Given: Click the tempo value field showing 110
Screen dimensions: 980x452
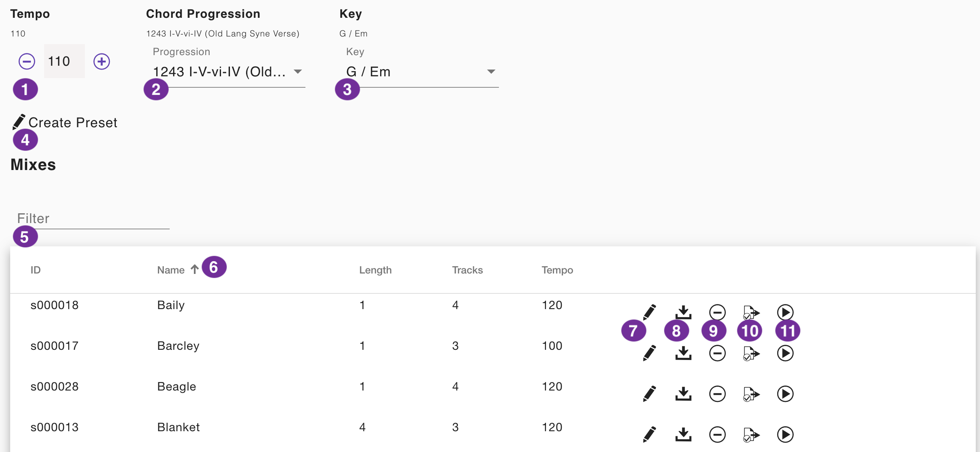Looking at the screenshot, I should pos(64,61).
